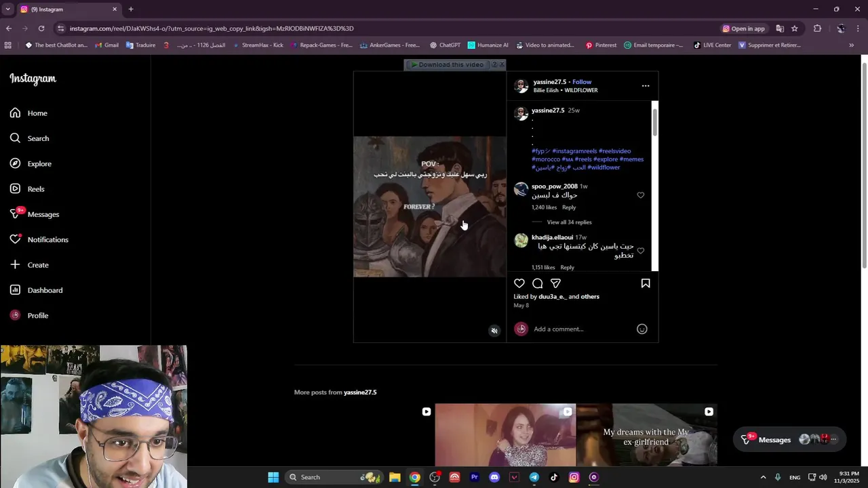Show hidden tray icons chevron
Screen dimensions: 868x488
click(x=763, y=477)
